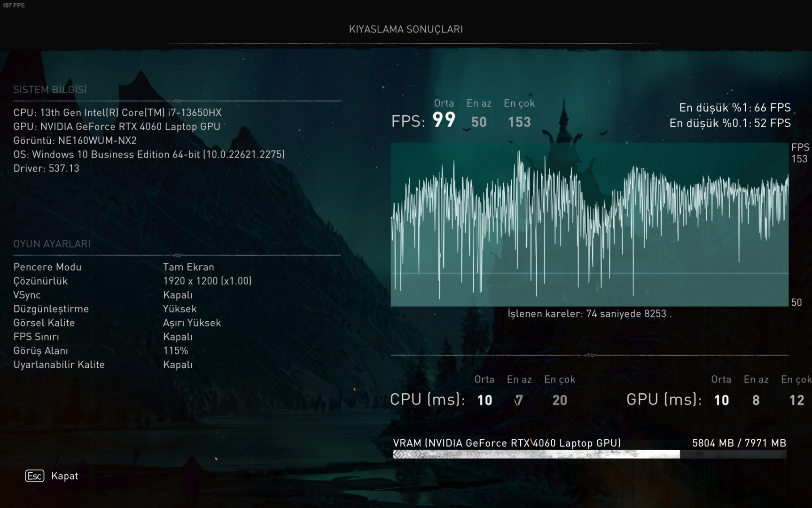Click the GPU average ms value 10
Viewport: 812px width, 508px height.
[x=721, y=400]
